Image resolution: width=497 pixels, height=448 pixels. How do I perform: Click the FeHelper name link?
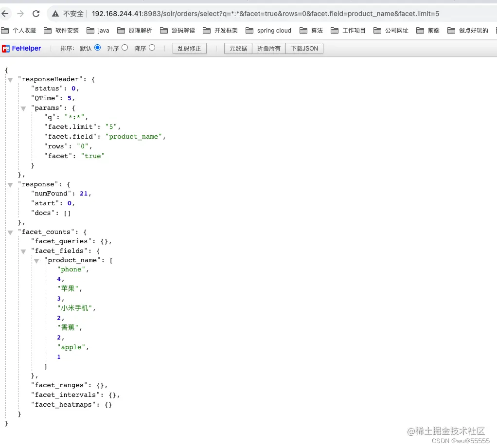[x=27, y=49]
